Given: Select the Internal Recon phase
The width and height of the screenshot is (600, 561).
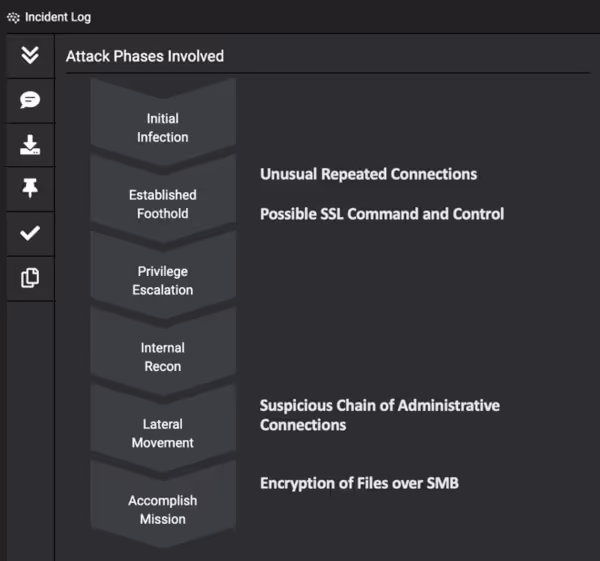Looking at the screenshot, I should point(163,357).
